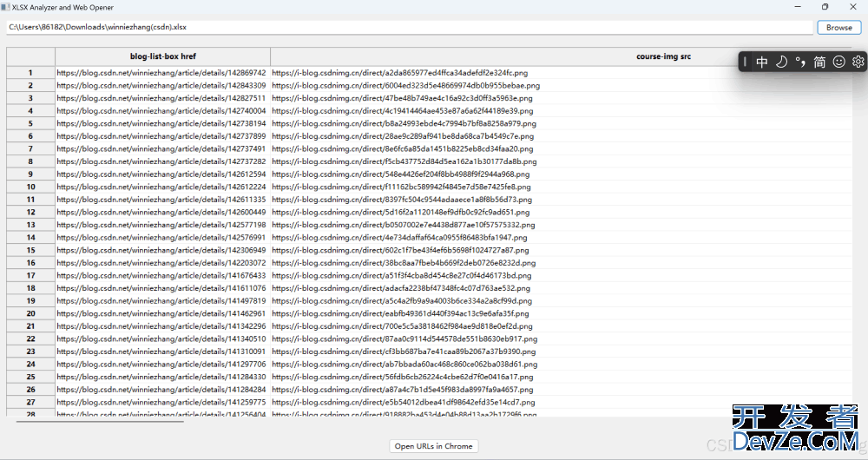Click blog link ending 142612594
The width and height of the screenshot is (868, 460).
point(161,174)
